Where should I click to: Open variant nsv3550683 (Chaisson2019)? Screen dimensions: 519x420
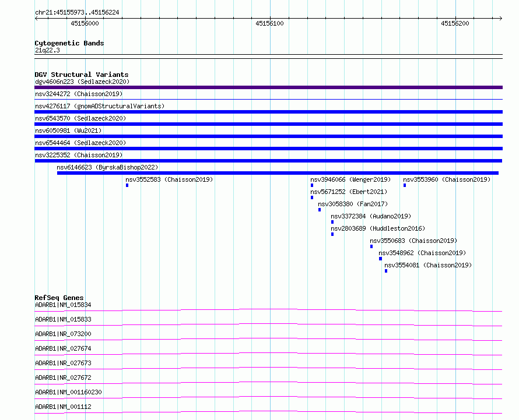coord(413,241)
